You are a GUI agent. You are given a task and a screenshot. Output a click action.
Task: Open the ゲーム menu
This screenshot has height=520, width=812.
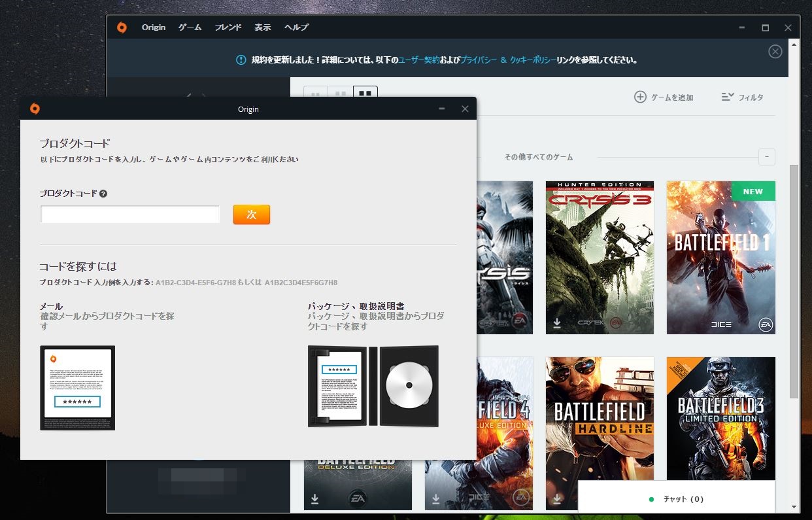pyautogui.click(x=190, y=27)
